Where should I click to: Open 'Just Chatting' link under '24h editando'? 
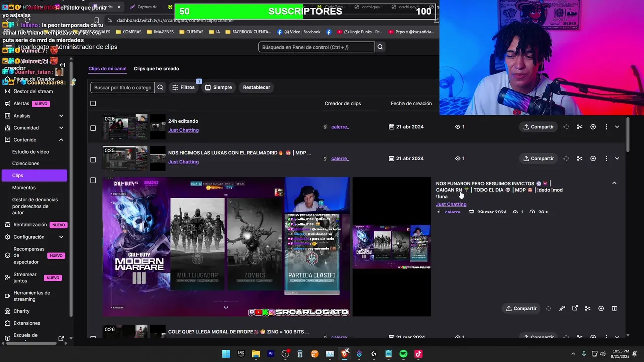point(183,130)
